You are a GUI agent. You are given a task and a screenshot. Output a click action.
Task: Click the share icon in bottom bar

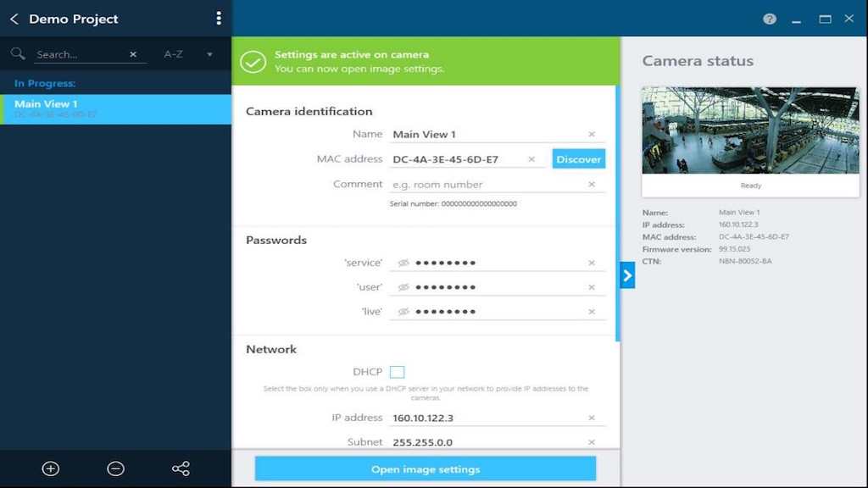tap(181, 469)
